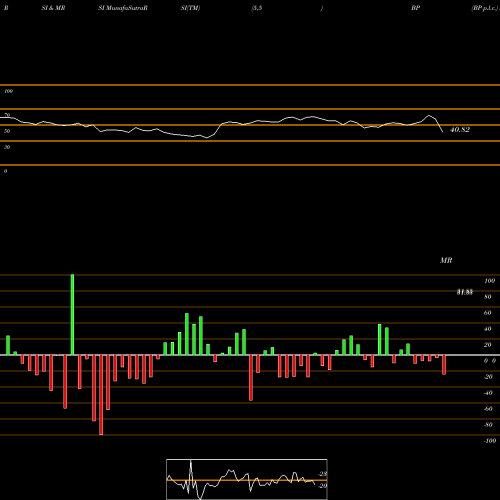Click the '(BP p.l.c.)' company name
Screen dimensions: 500x500
point(485,8)
